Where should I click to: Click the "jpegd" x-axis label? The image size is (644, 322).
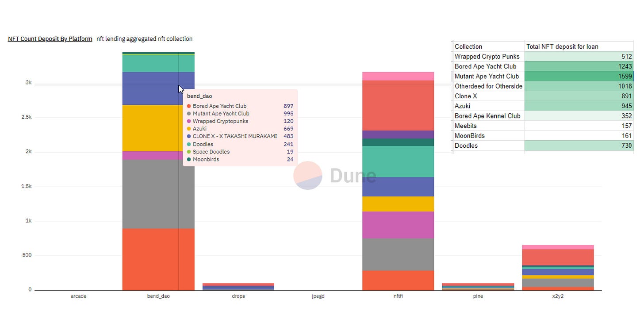tap(318, 297)
